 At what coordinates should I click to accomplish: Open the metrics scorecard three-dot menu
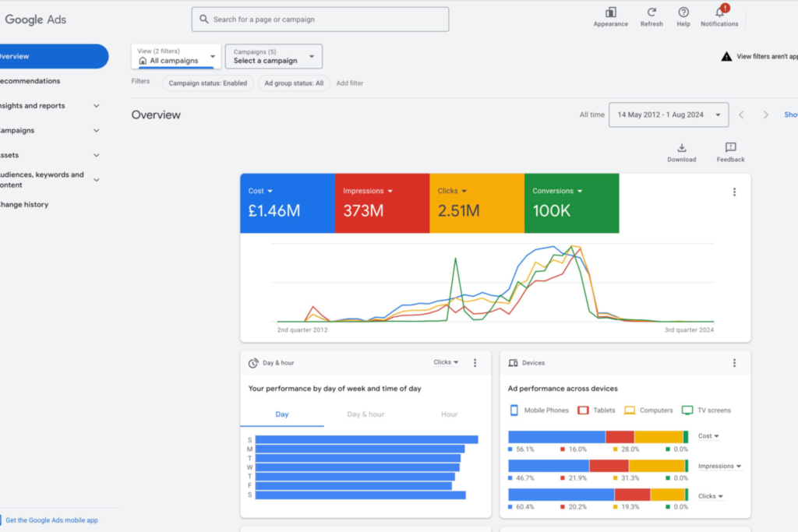[733, 192]
